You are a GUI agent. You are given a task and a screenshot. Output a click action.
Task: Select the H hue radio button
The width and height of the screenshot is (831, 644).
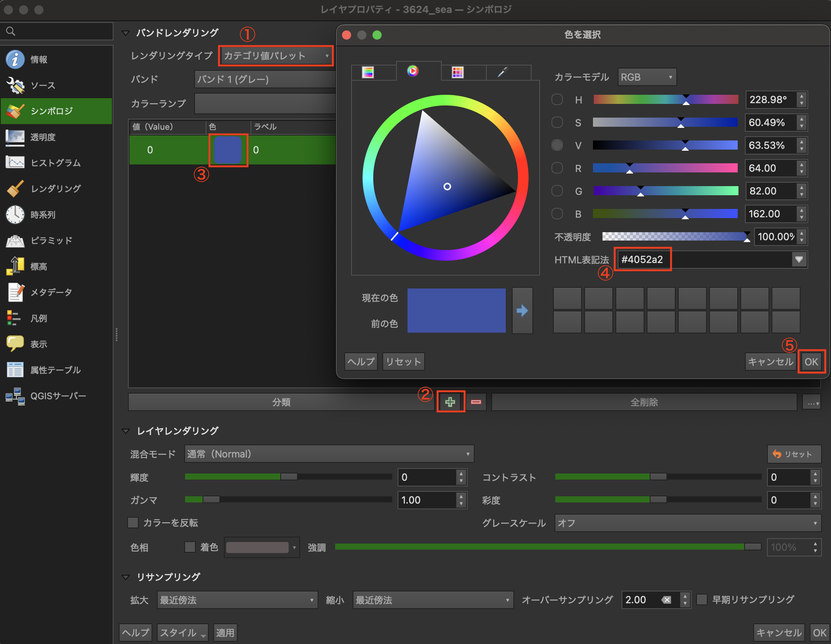[x=557, y=100]
